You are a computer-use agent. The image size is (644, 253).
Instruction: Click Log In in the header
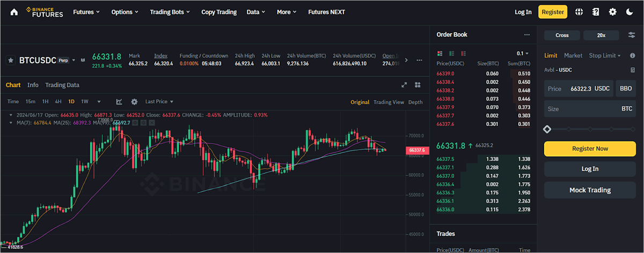tap(523, 12)
